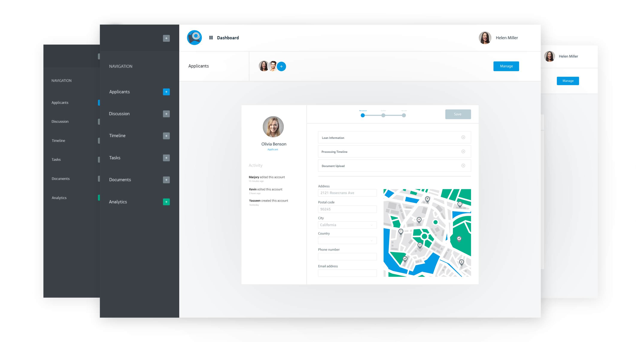The height and width of the screenshot is (342, 644).
Task: Click Manage in the front Applicants bar
Action: coord(506,66)
